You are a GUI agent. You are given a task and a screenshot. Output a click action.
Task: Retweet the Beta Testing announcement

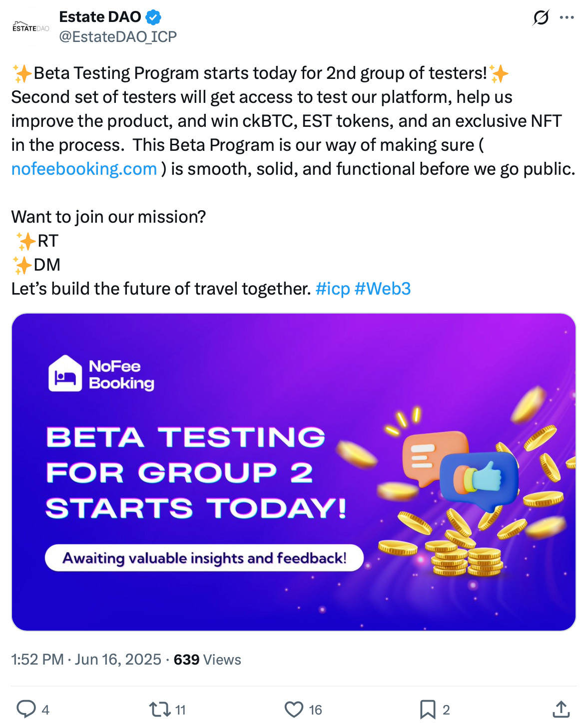pos(159,709)
